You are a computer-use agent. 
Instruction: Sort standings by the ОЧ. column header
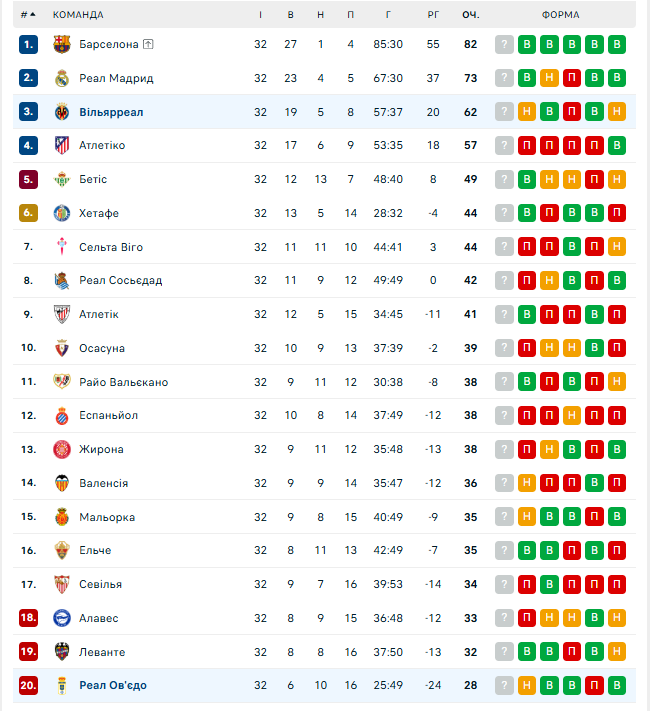click(470, 15)
